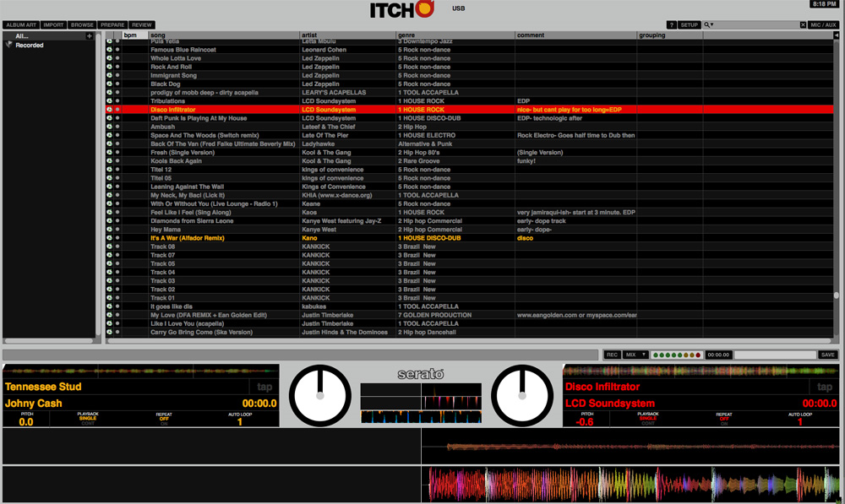The height and width of the screenshot is (504, 845).
Task: Click the Tennessee Stud track overview waveform
Action: click(x=141, y=371)
